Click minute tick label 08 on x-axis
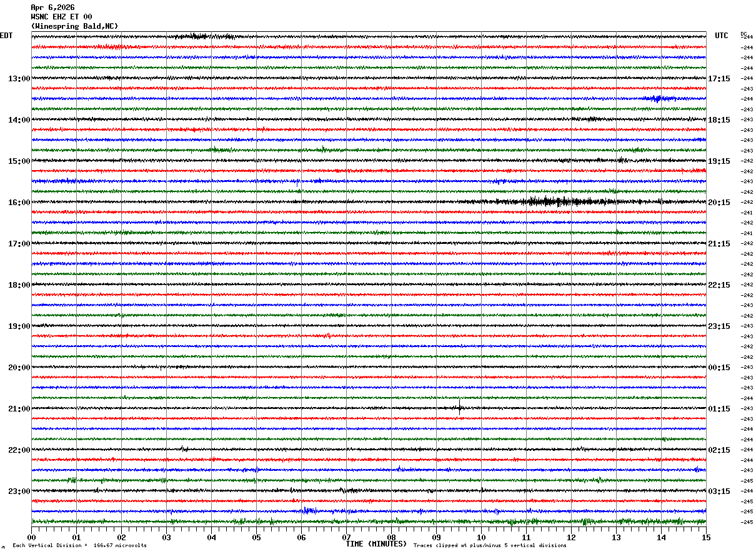Image resolution: width=756 pixels, height=554 pixels. tap(391, 537)
